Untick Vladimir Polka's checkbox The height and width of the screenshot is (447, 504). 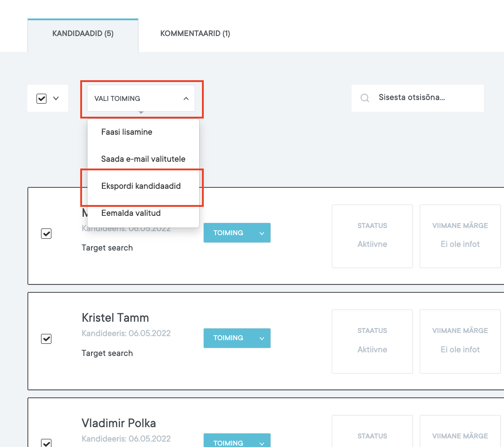(x=46, y=442)
